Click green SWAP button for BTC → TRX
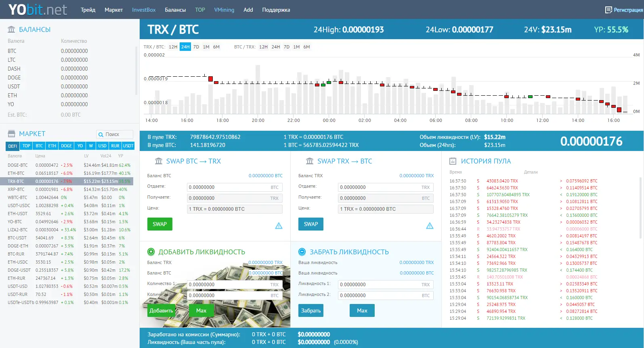644x348 pixels. (160, 224)
